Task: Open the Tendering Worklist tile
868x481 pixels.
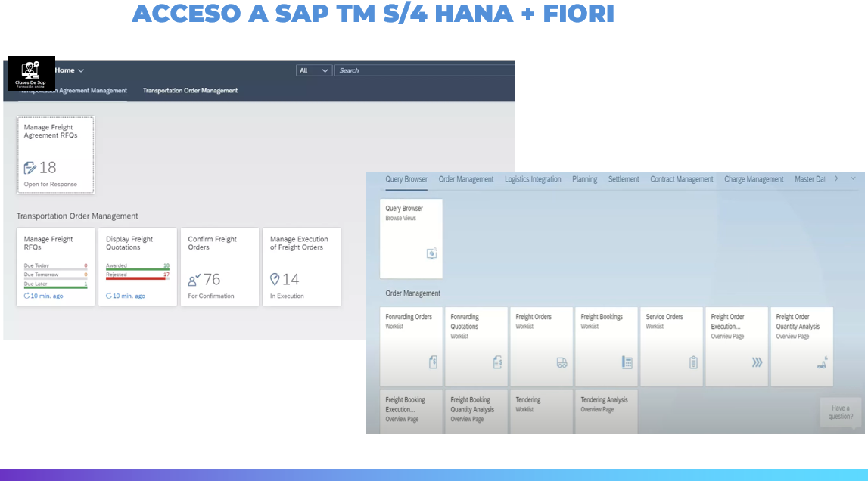Action: (x=541, y=412)
